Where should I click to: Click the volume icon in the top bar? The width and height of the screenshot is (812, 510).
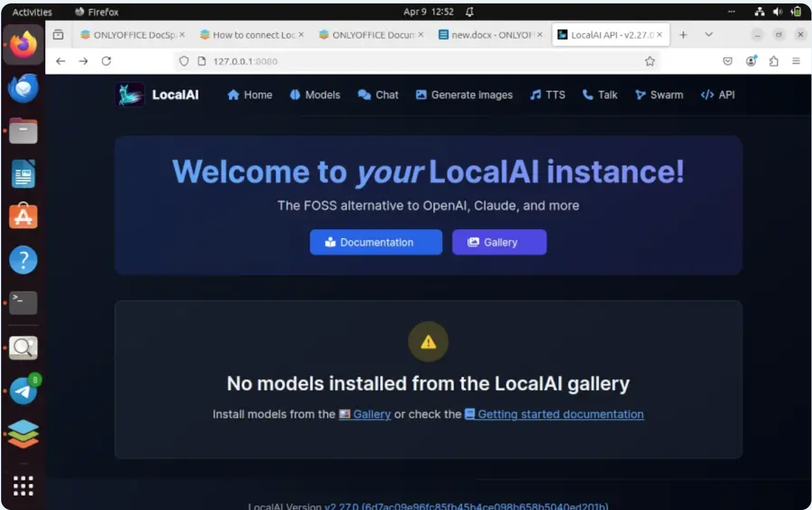tap(777, 12)
